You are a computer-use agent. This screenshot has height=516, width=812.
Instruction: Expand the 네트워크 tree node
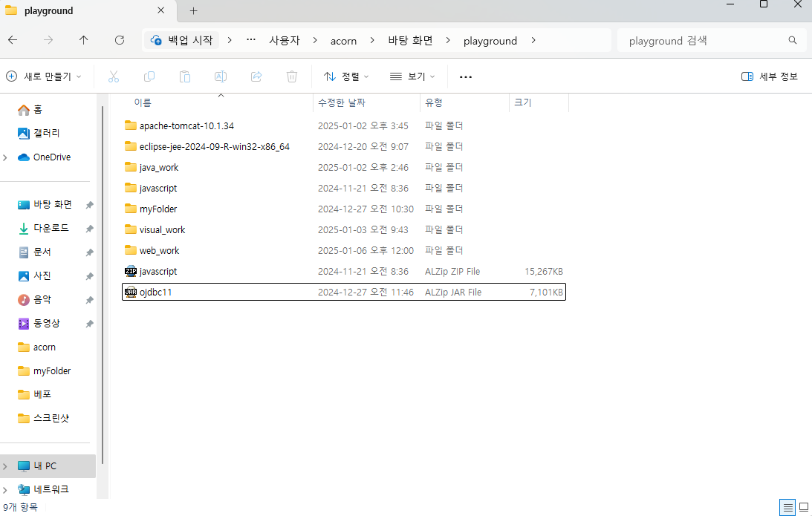click(5, 489)
